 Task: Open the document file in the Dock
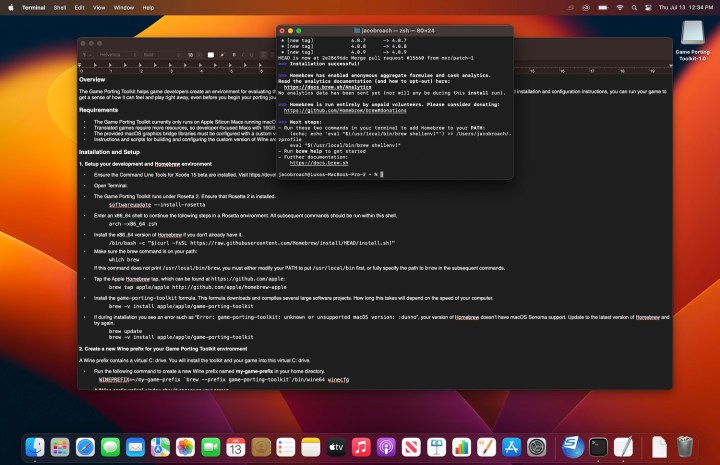(x=659, y=447)
